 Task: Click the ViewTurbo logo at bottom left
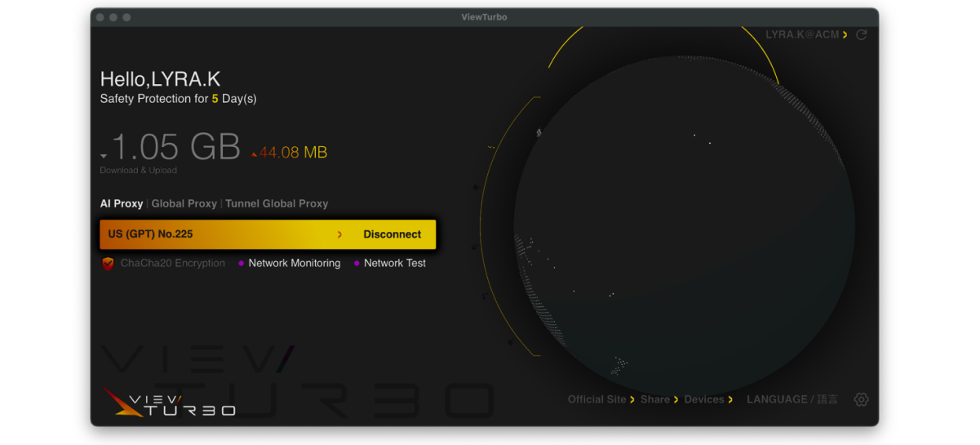(170, 402)
